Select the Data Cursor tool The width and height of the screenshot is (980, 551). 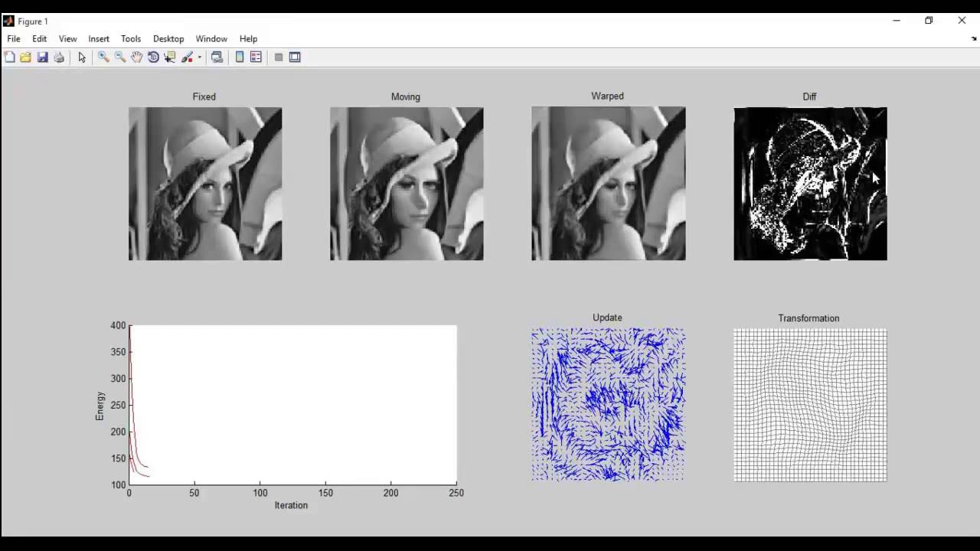[x=170, y=57]
